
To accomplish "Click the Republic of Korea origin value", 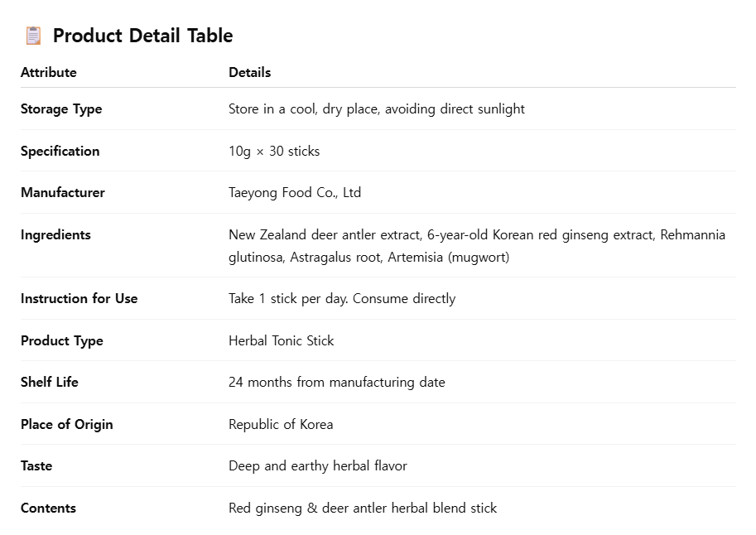I will pos(281,424).
